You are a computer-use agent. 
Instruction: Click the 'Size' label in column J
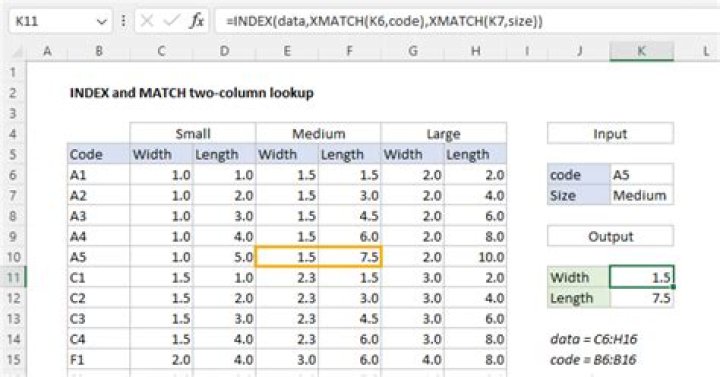click(579, 196)
